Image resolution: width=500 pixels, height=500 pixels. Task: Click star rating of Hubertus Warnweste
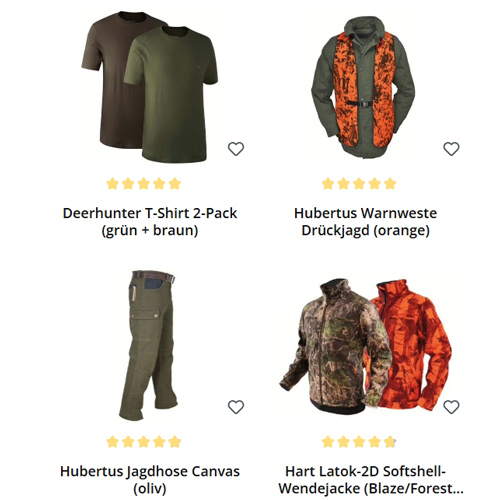359,184
